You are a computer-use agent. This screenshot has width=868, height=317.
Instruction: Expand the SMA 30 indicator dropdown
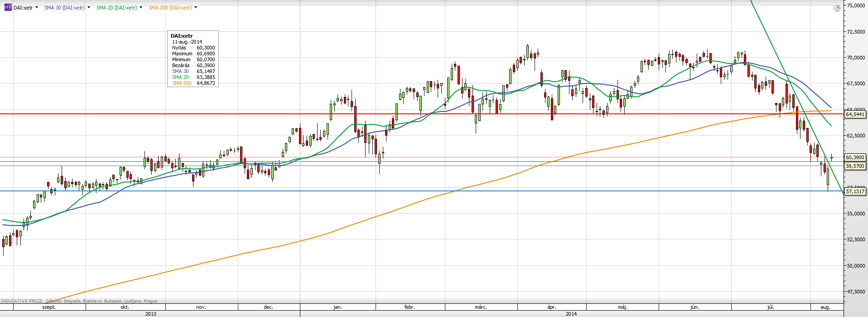(89, 8)
